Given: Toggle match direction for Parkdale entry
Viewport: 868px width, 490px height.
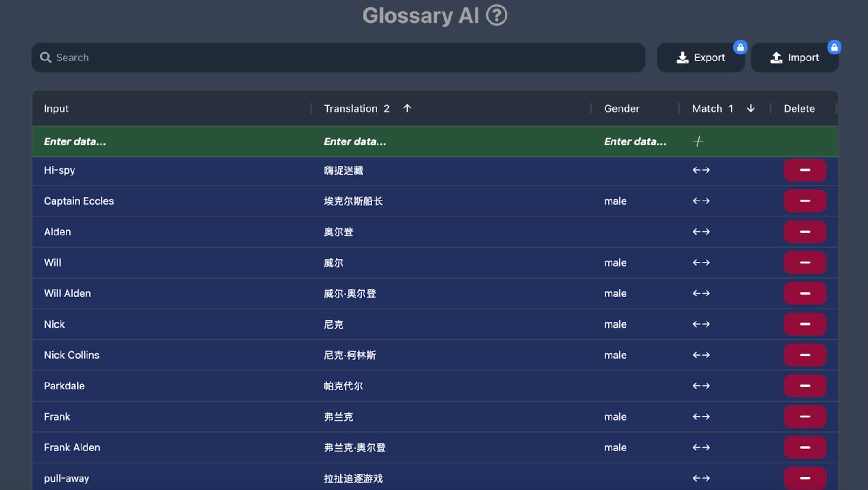Looking at the screenshot, I should pyautogui.click(x=701, y=385).
